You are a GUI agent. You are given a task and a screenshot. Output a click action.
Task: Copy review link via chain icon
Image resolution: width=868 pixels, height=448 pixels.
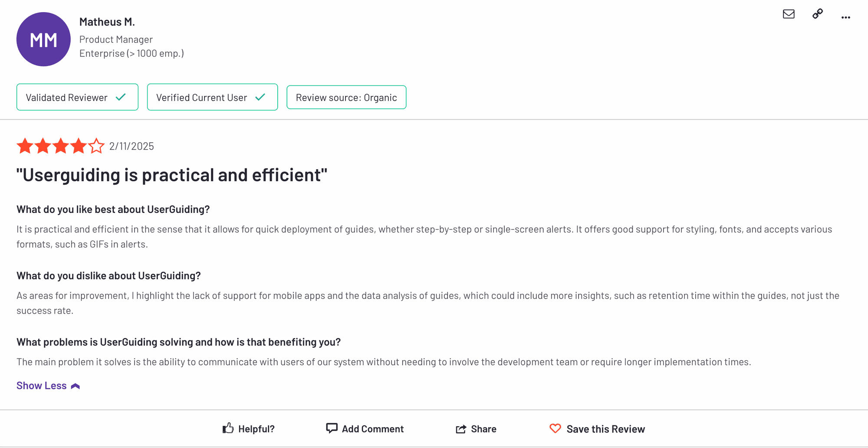click(817, 14)
